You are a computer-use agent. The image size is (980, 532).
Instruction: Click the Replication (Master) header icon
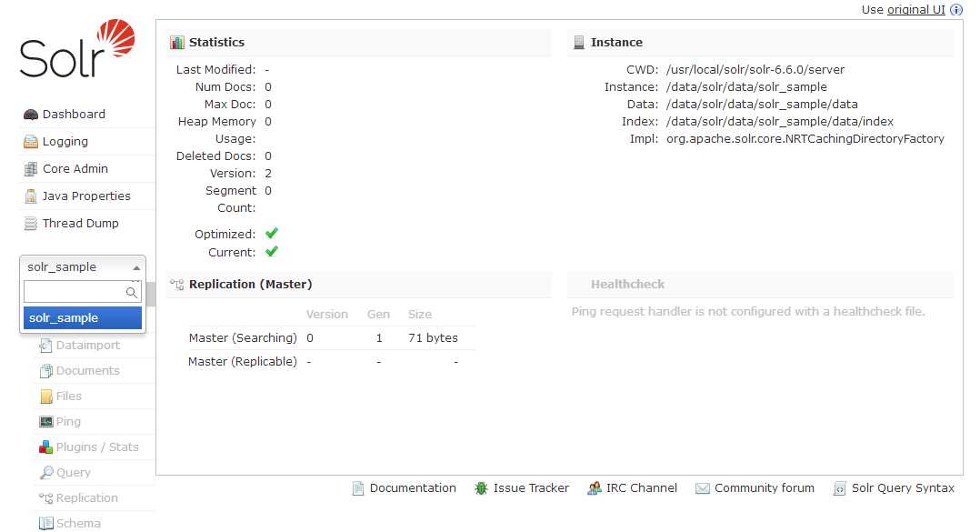177,285
